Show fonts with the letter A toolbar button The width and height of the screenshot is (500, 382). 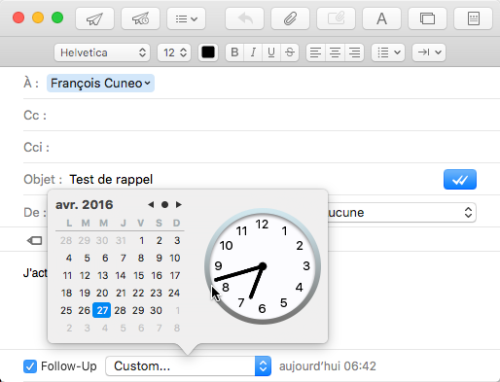click(381, 19)
